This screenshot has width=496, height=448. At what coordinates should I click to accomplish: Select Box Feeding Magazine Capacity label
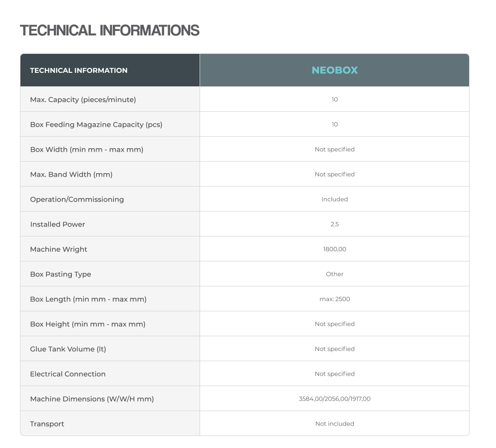tap(96, 124)
